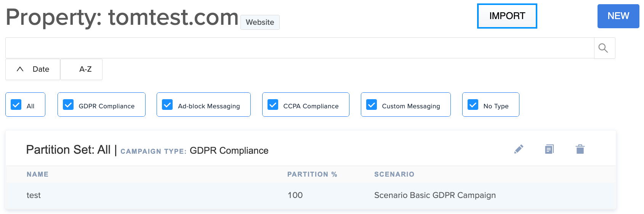The height and width of the screenshot is (214, 644).
Task: Toggle the Custom Messaging checkbox
Action: [x=372, y=105]
